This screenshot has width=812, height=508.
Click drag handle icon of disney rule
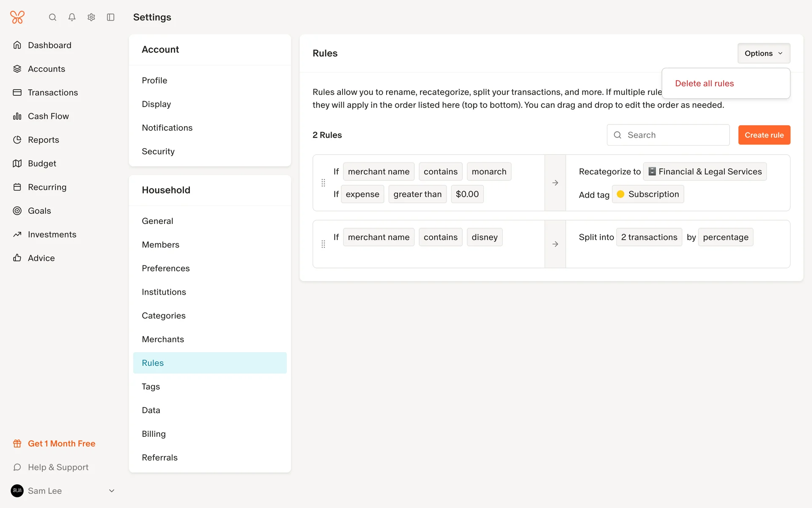323,244
